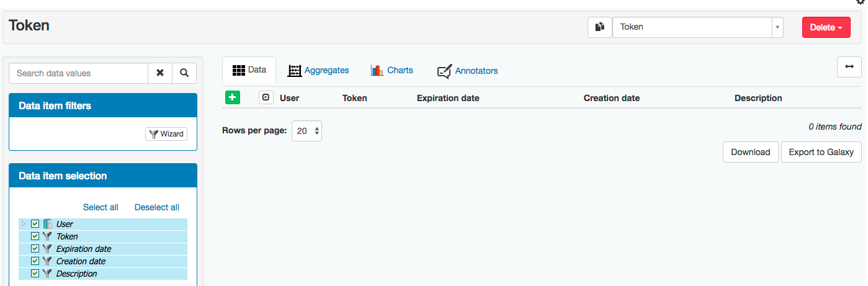Open the red Delete dropdown
Image resolution: width=868 pixels, height=286 pixels.
pyautogui.click(x=825, y=27)
